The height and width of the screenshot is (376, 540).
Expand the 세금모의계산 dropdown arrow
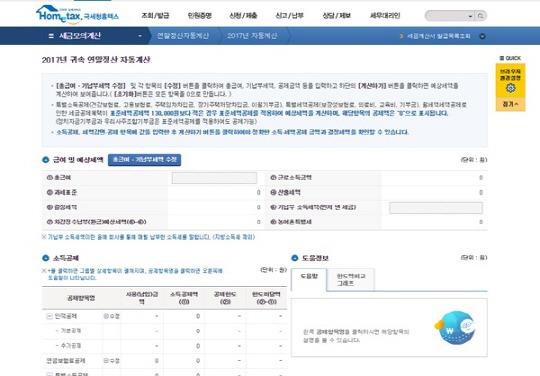tap(140, 36)
